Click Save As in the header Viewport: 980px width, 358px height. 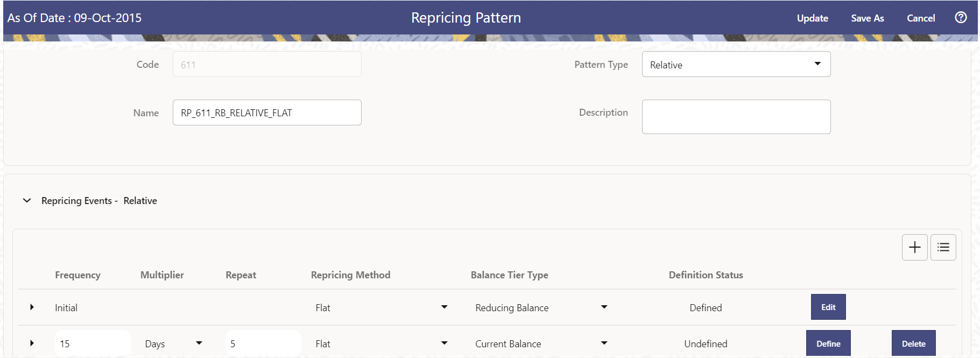[867, 18]
